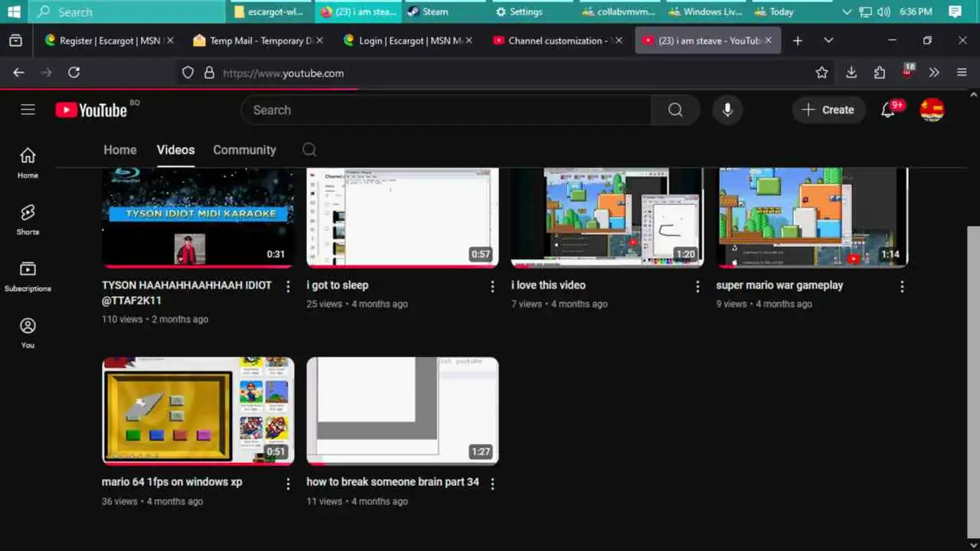This screenshot has height=551, width=980.
Task: Click the "super mario war gameplay" title
Action: point(779,285)
